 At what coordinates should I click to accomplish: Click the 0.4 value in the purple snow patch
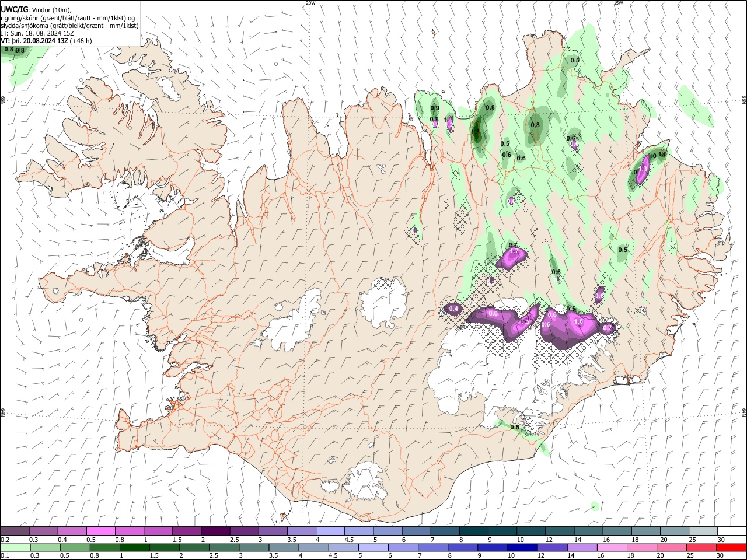pyautogui.click(x=454, y=308)
